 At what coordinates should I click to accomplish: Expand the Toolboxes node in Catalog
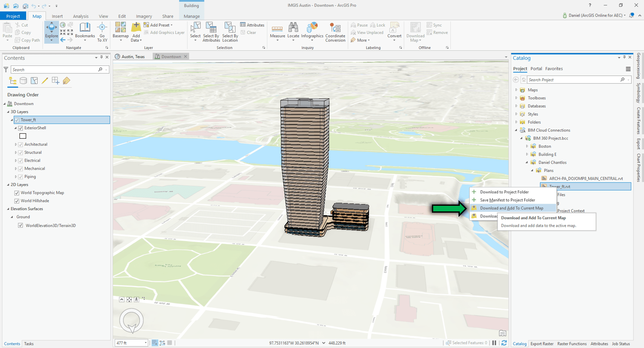coord(516,98)
